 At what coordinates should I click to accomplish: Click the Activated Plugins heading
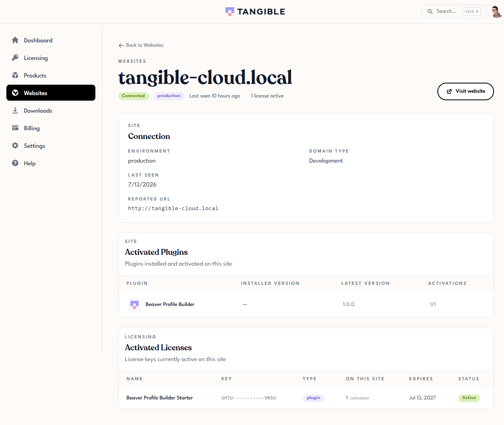(156, 252)
